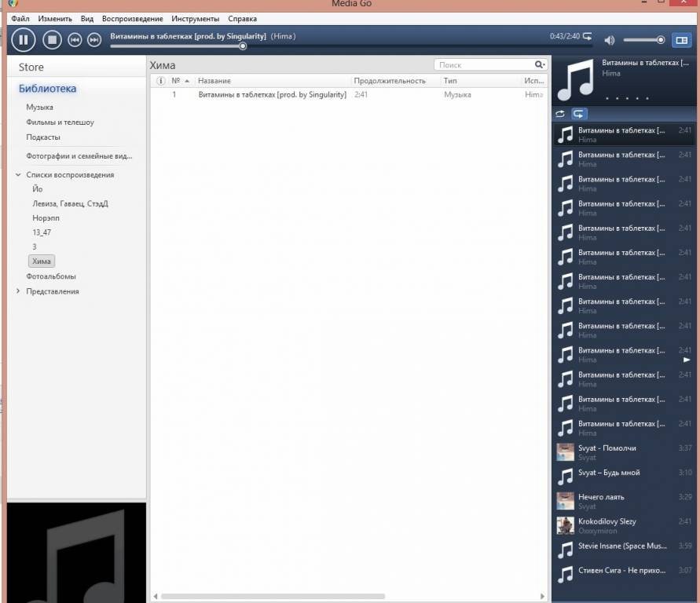Screen dimensions: 700x603
Task: Open the Норэпп playlist
Action: (46, 218)
